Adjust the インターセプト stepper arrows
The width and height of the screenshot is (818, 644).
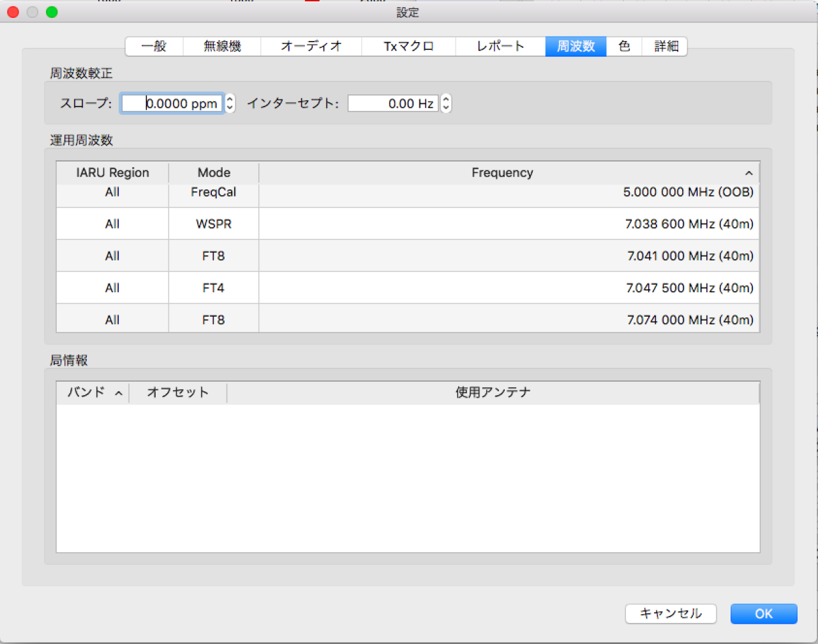pyautogui.click(x=446, y=103)
